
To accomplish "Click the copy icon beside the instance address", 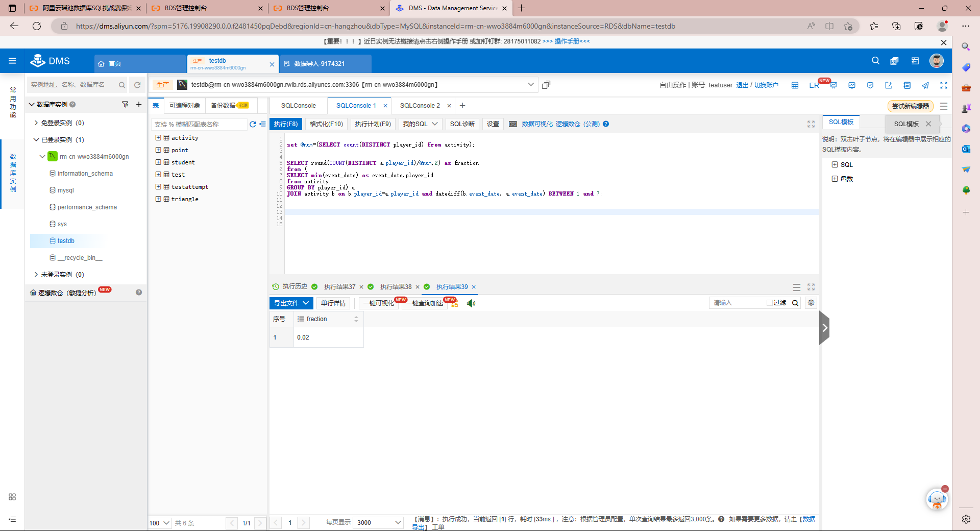I will click(x=546, y=85).
